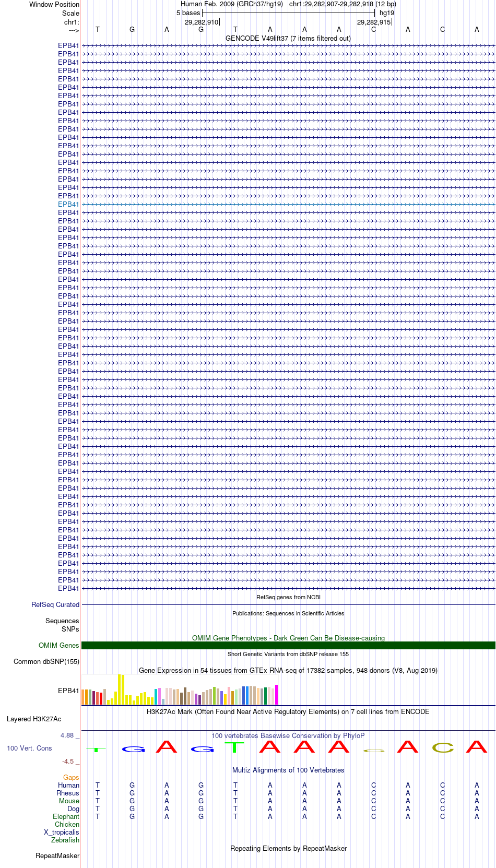The width and height of the screenshot is (496, 868).
Task: Click the 5 bases scale label
Action: point(188,13)
